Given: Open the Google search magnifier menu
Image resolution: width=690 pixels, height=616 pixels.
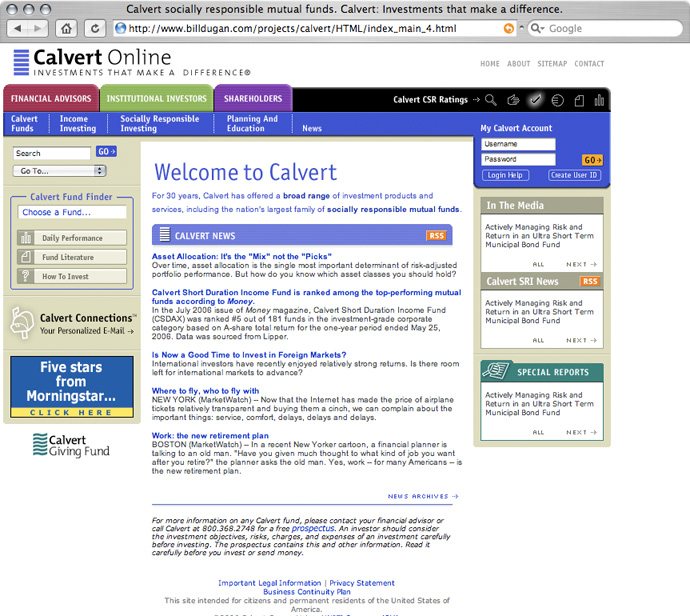Looking at the screenshot, I should tap(537, 29).
